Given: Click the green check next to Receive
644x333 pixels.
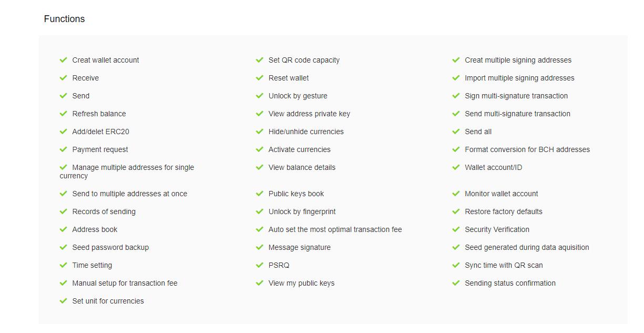Looking at the screenshot, I should (64, 78).
